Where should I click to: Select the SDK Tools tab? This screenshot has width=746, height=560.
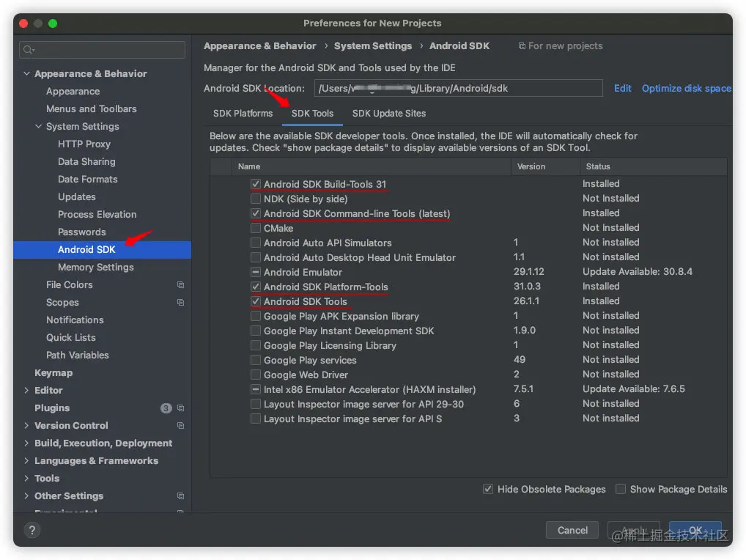(x=312, y=113)
